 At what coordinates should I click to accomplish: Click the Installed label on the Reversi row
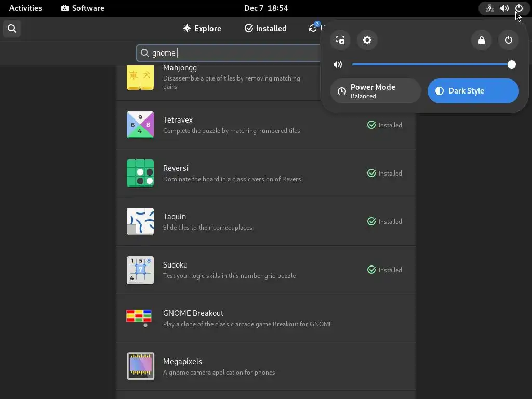(x=390, y=174)
